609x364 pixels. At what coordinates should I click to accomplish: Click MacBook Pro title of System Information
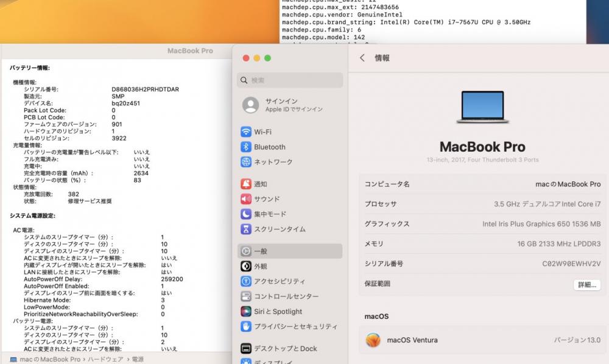point(190,51)
